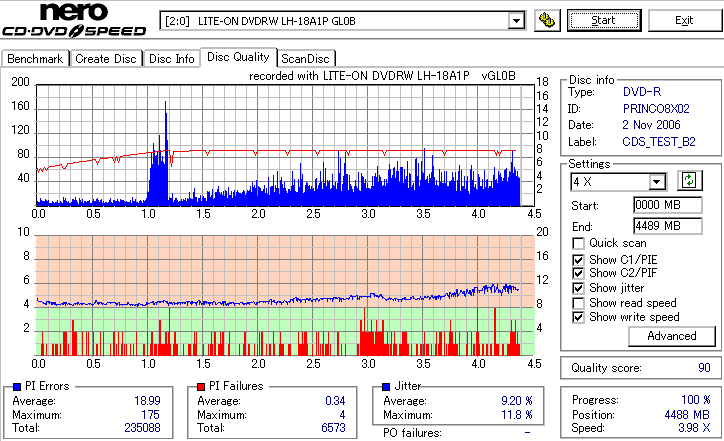Click the recorded with LITE-ON caption
Screen dimensions: 724x441
point(382,76)
